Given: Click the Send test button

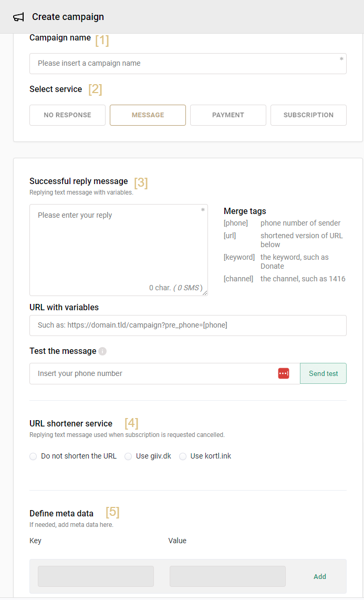Looking at the screenshot, I should tap(324, 373).
